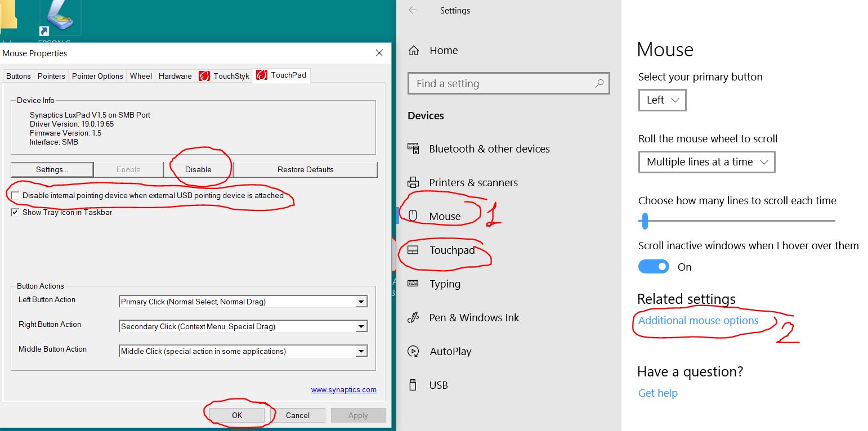The height and width of the screenshot is (431, 868).
Task: Uncheck Show Tray Icon in Taskbar
Action: 15,213
